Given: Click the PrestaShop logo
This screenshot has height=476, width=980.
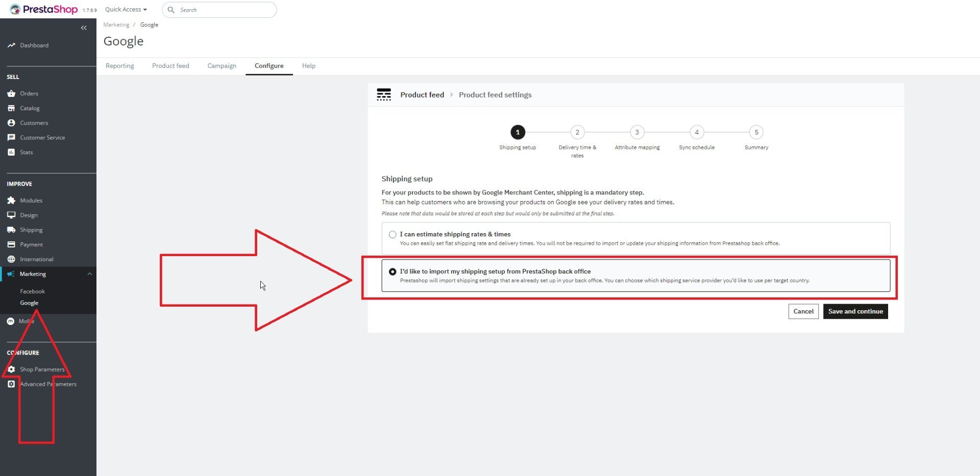Looking at the screenshot, I should pos(44,9).
